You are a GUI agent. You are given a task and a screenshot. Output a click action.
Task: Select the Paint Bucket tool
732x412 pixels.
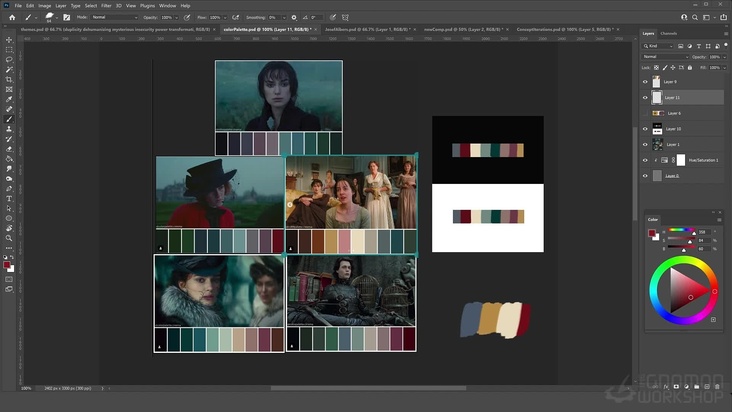pyautogui.click(x=9, y=159)
